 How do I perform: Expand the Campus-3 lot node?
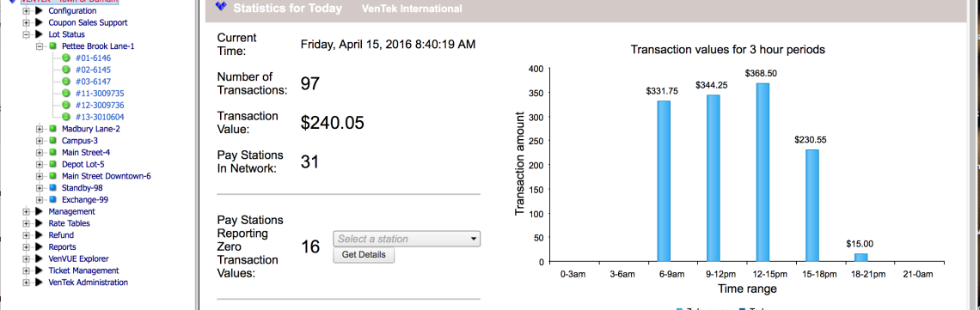(40, 140)
